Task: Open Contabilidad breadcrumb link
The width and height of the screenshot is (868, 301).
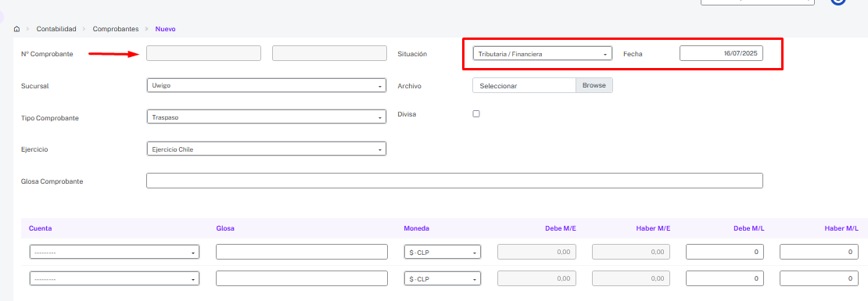Action: 56,29
